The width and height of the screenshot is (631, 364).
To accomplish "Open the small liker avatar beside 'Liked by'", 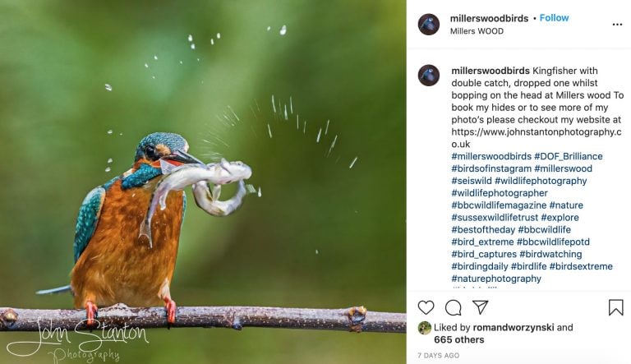I will (425, 328).
